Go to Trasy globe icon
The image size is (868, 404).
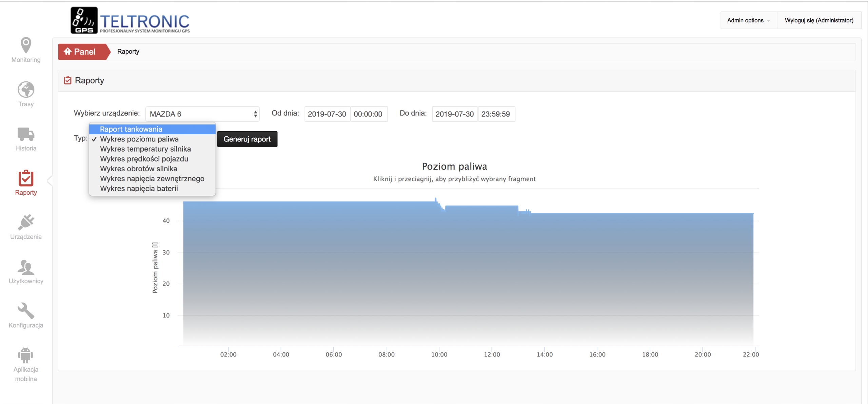click(x=26, y=90)
